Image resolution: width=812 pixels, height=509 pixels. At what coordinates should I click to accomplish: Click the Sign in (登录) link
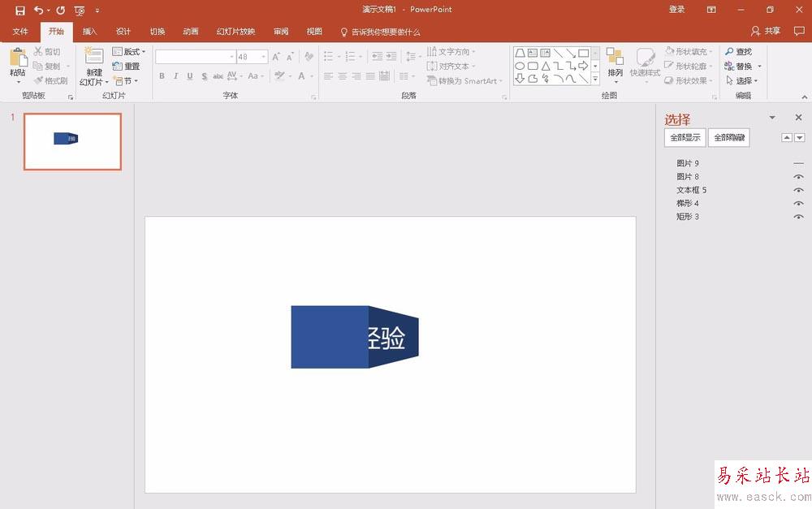(677, 9)
